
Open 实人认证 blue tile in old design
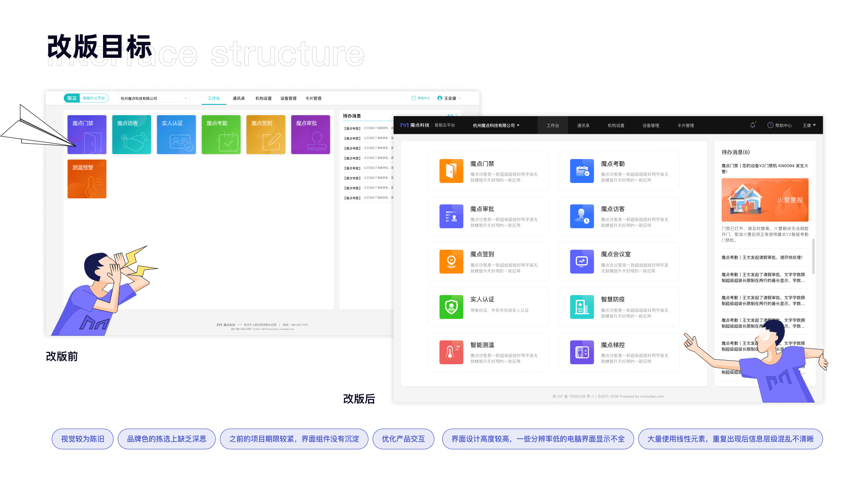[176, 135]
